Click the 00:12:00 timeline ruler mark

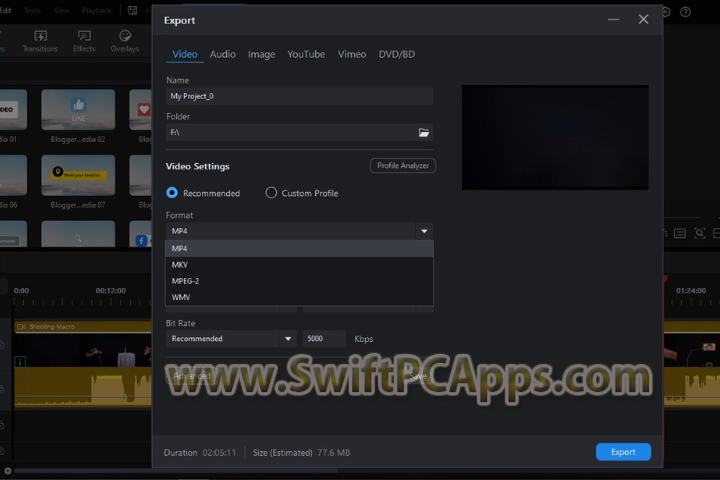pyautogui.click(x=111, y=291)
